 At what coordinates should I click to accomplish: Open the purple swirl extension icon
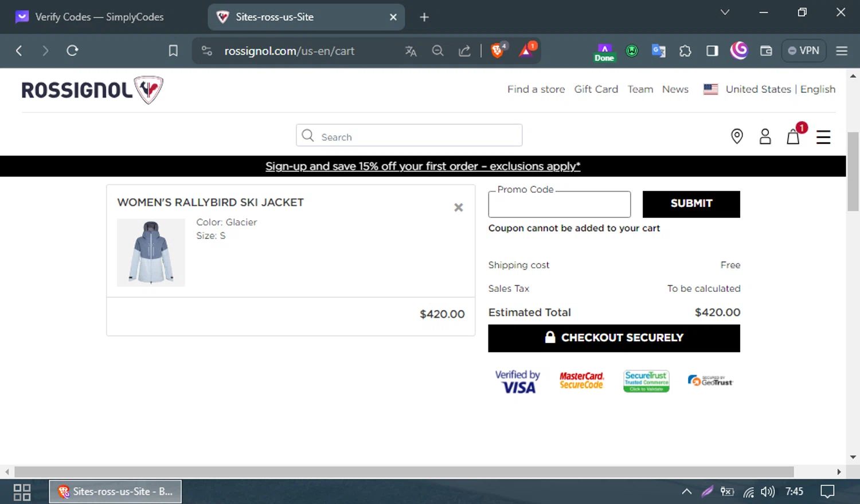[x=739, y=50]
